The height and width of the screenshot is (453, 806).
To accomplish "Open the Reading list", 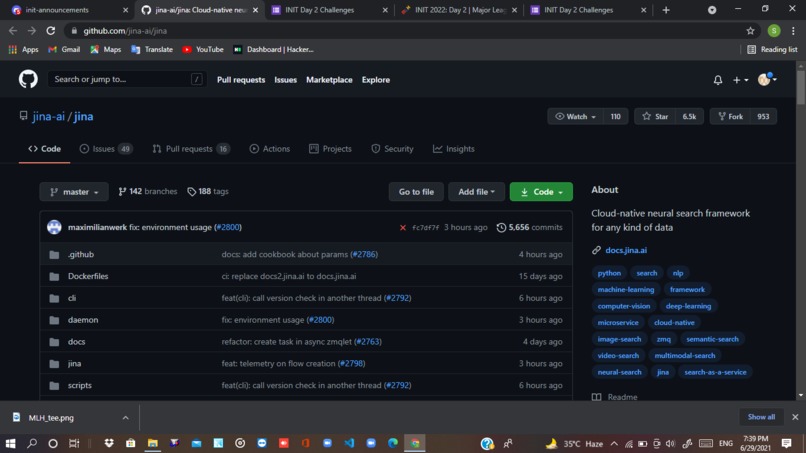I will click(x=772, y=49).
